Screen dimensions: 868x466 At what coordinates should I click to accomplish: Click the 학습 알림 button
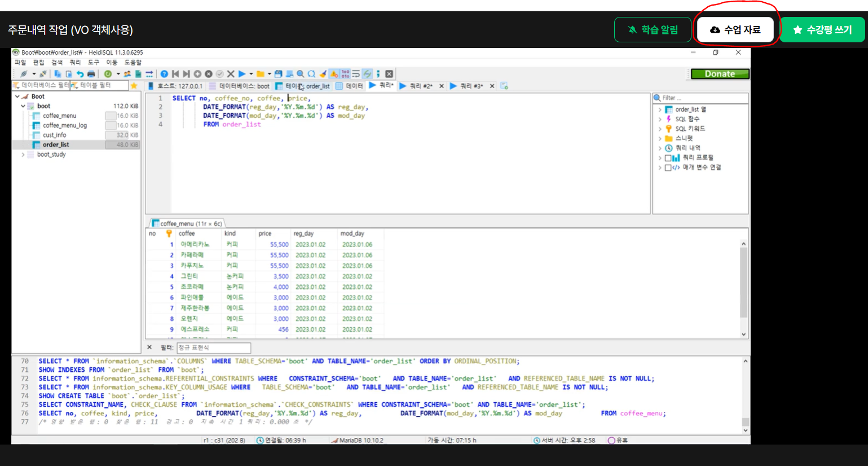coord(653,29)
